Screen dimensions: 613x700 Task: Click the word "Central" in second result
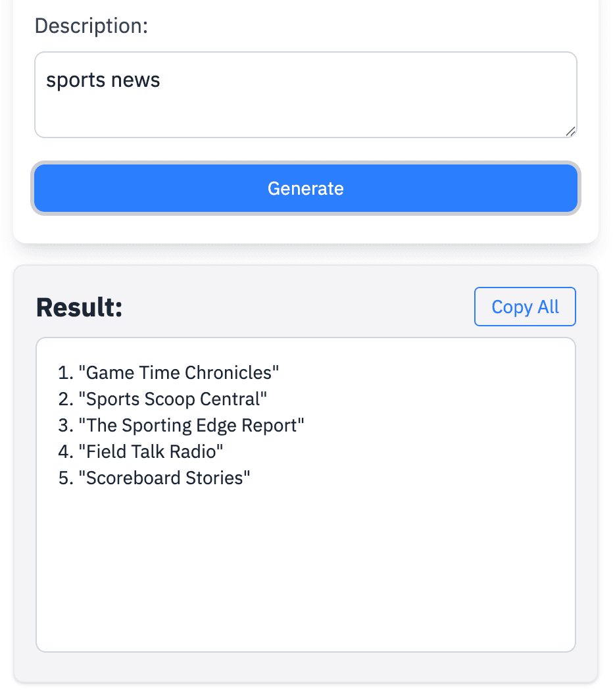230,399
